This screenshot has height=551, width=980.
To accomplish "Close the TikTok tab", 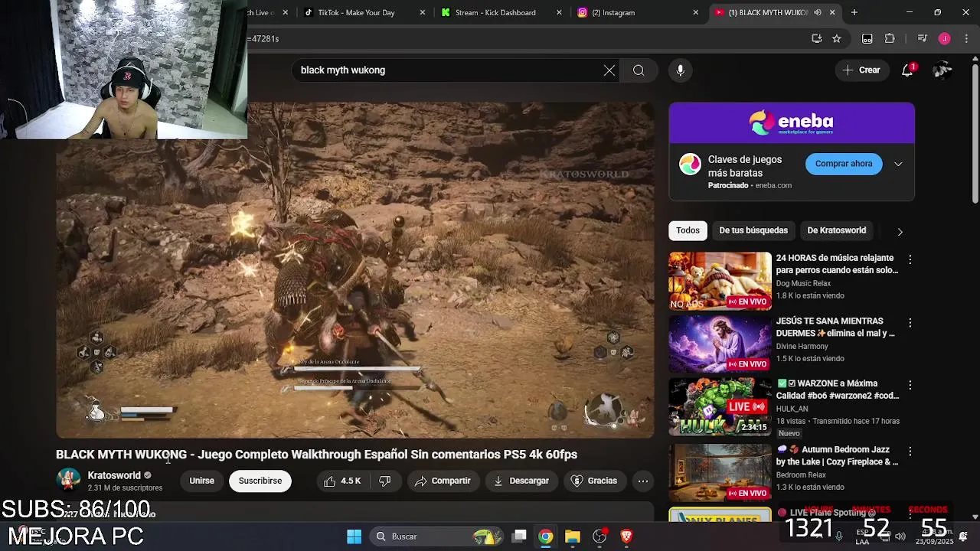I will (423, 12).
